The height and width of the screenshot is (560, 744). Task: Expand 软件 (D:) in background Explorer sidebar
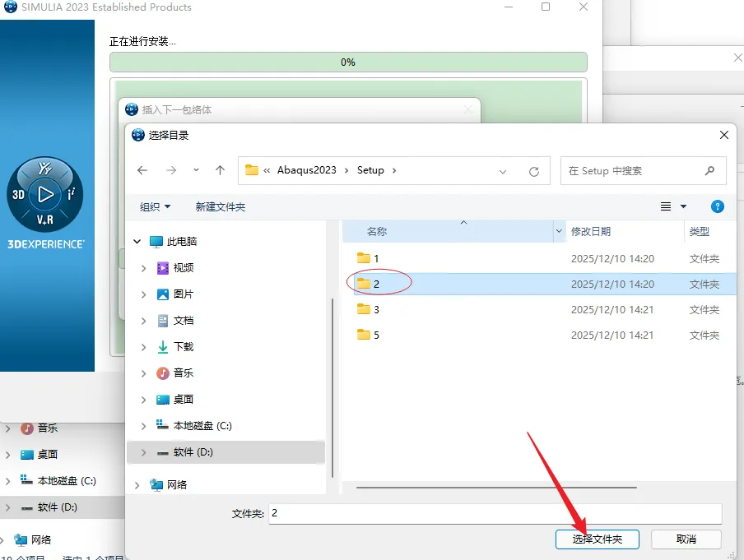[7, 507]
